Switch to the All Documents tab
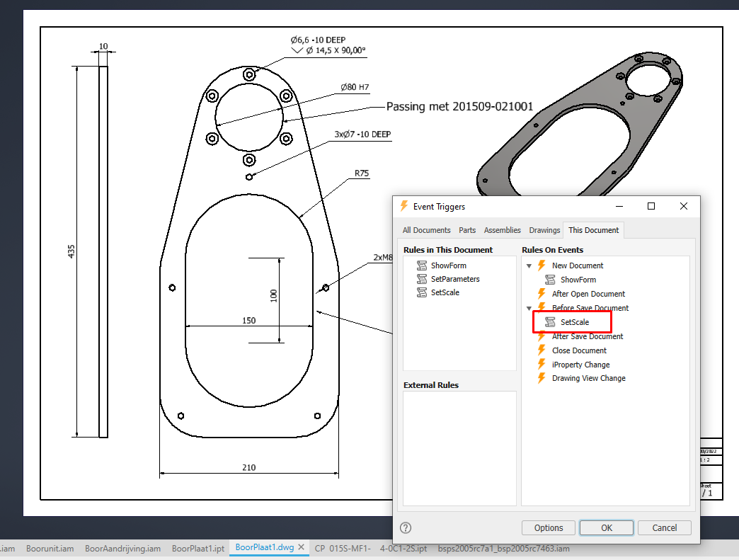Image resolution: width=739 pixels, height=560 pixels. click(x=426, y=230)
